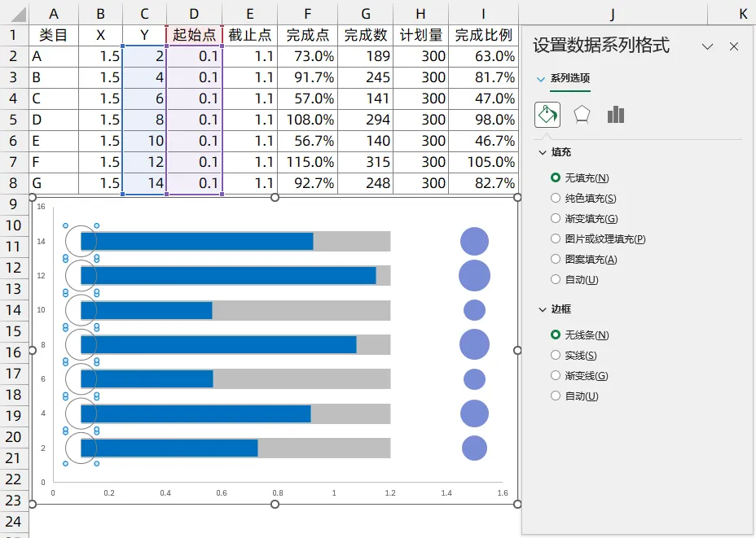Select column D header
Viewport: 756px width, 538px height.
[x=195, y=14]
